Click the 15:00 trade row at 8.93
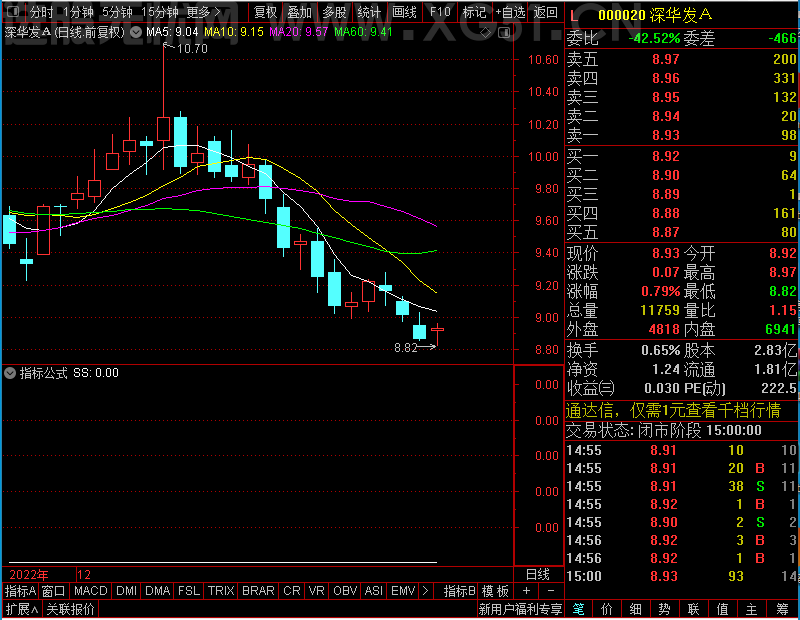Image resolution: width=800 pixels, height=620 pixels. (x=682, y=577)
